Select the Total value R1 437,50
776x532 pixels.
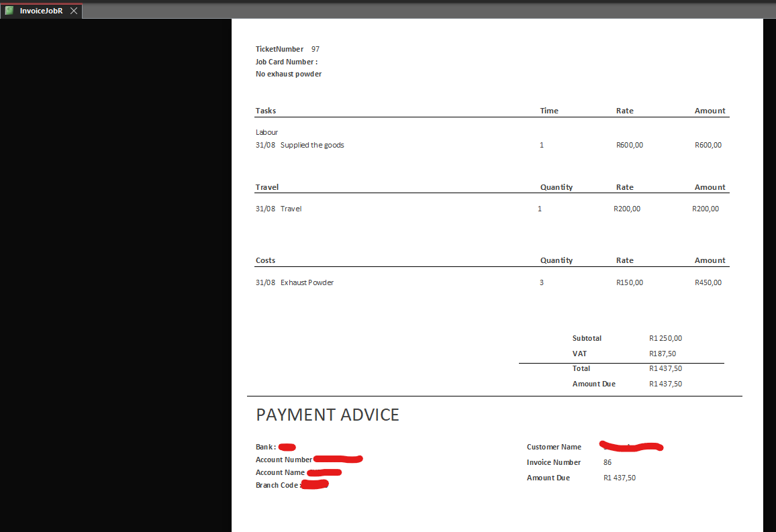tap(666, 368)
